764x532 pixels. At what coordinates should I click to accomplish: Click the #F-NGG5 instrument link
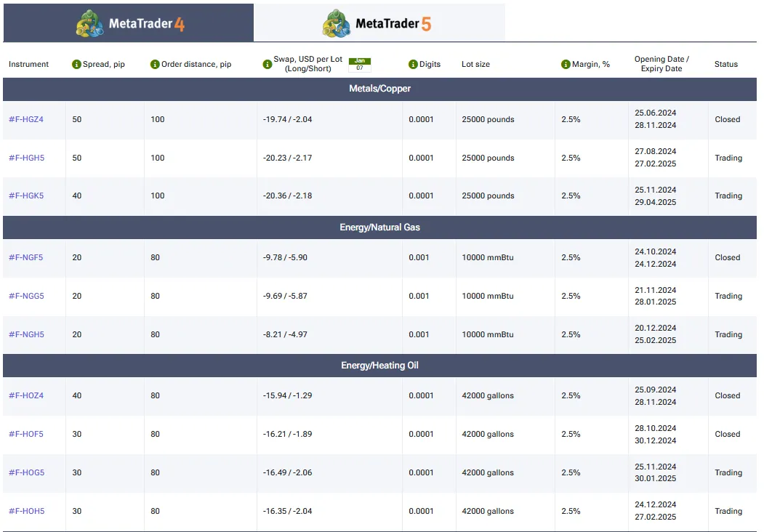[x=26, y=296]
